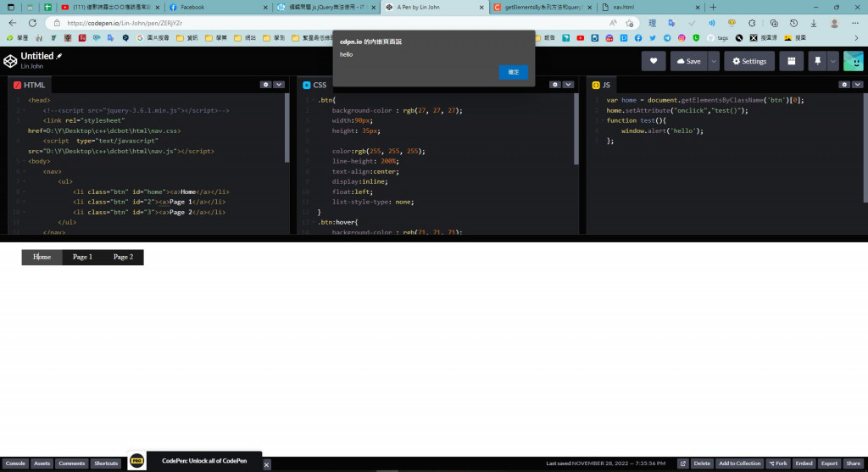Open browser History icon
This screenshot has height=472, width=868.
click(x=793, y=23)
